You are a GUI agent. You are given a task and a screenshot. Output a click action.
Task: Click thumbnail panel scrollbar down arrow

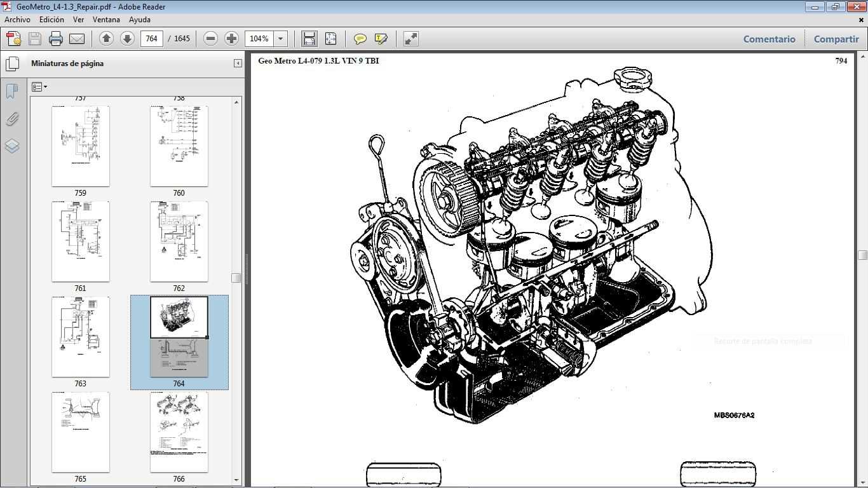[236, 480]
